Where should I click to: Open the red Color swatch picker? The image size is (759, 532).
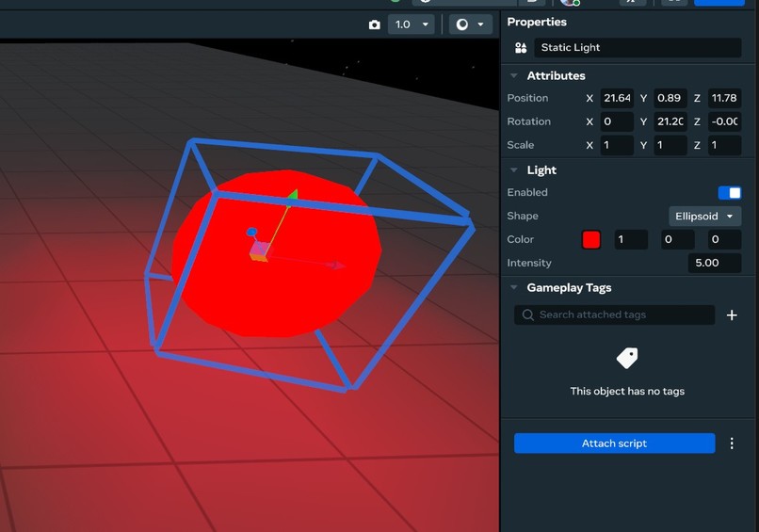coord(591,239)
